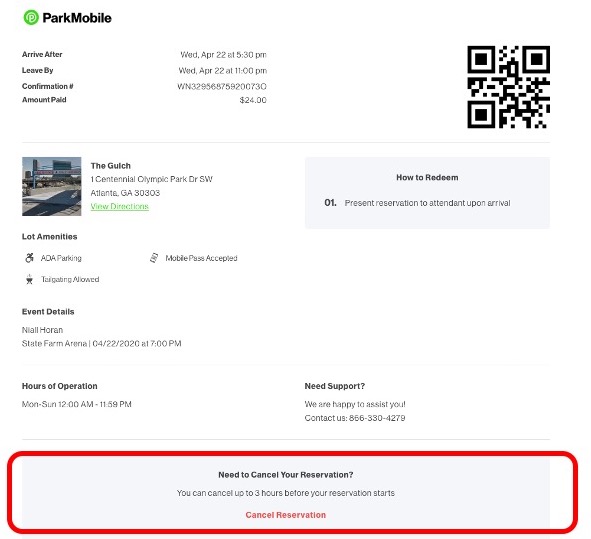Click the Arrive After time value

click(223, 55)
